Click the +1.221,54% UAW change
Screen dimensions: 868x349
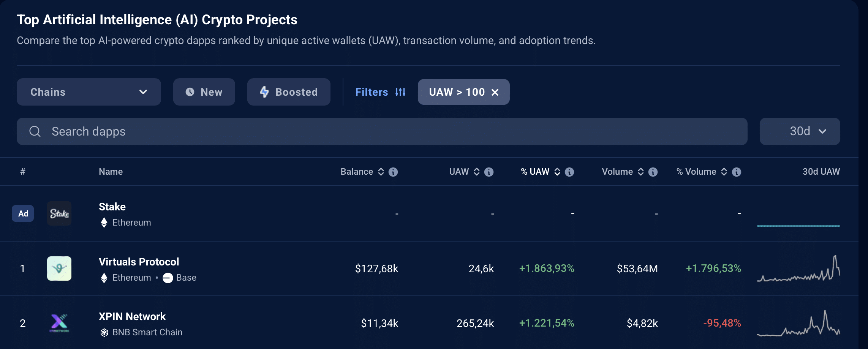click(x=547, y=323)
